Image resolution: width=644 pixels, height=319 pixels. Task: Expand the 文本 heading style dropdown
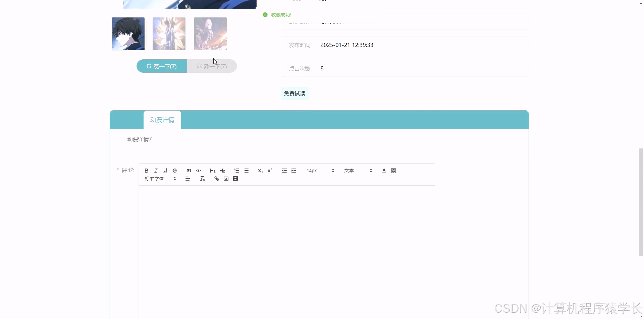(x=356, y=171)
